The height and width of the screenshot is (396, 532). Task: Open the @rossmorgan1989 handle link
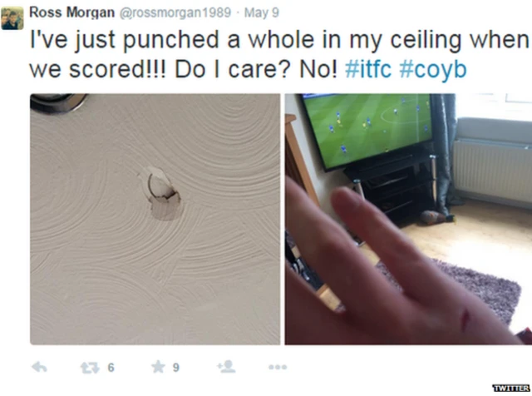click(x=175, y=13)
